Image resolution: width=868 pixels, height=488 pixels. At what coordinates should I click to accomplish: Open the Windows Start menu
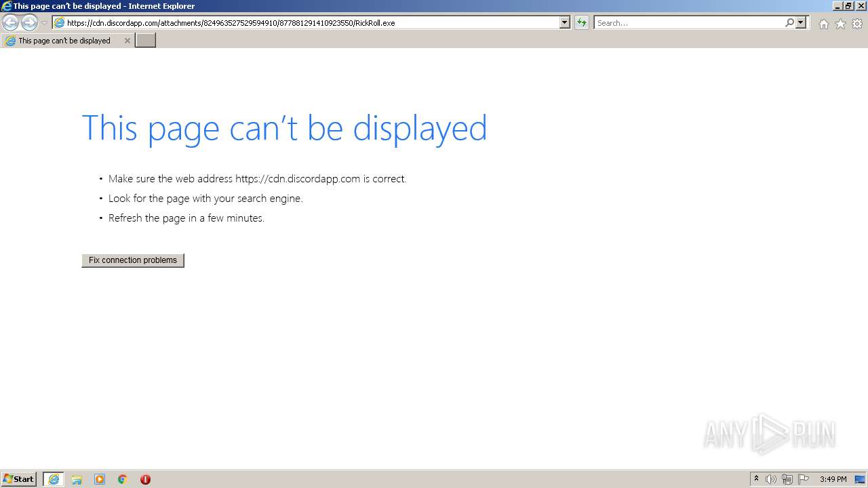19,479
